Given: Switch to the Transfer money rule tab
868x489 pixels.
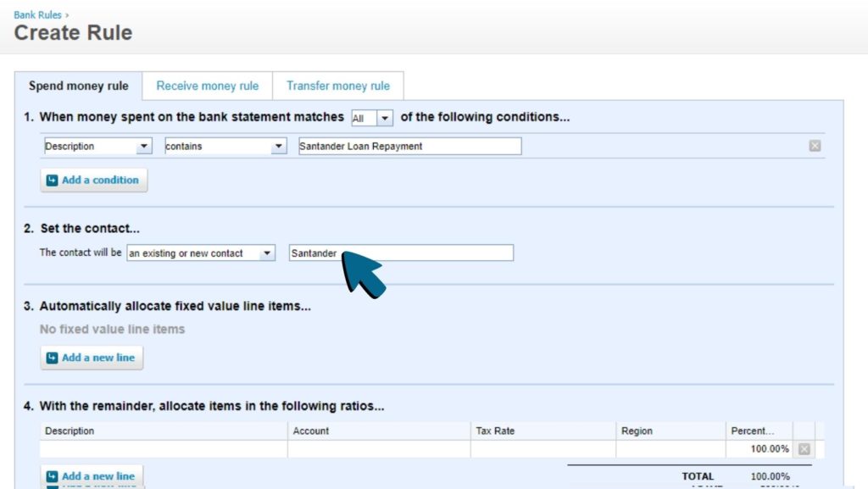Looking at the screenshot, I should [x=337, y=86].
